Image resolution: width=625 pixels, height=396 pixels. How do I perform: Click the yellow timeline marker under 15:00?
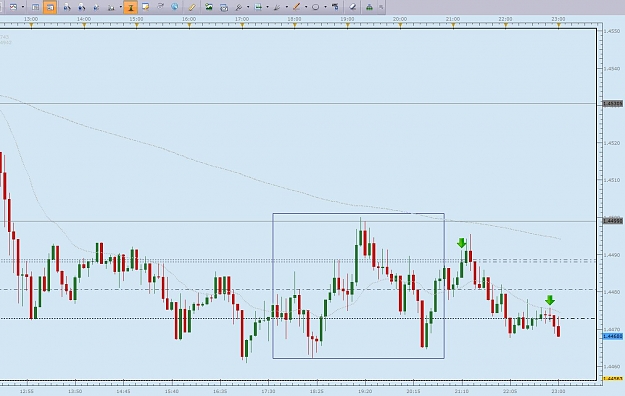click(x=137, y=26)
